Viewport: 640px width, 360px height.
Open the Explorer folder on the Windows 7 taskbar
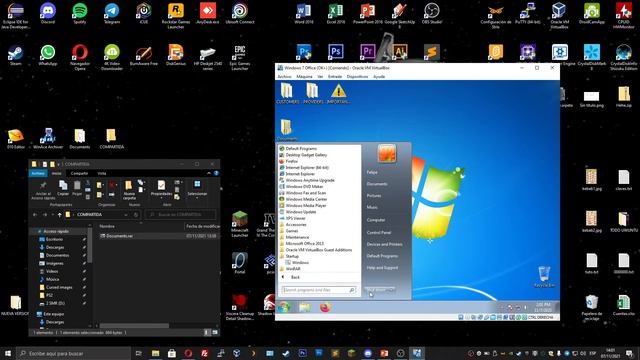coord(304,307)
